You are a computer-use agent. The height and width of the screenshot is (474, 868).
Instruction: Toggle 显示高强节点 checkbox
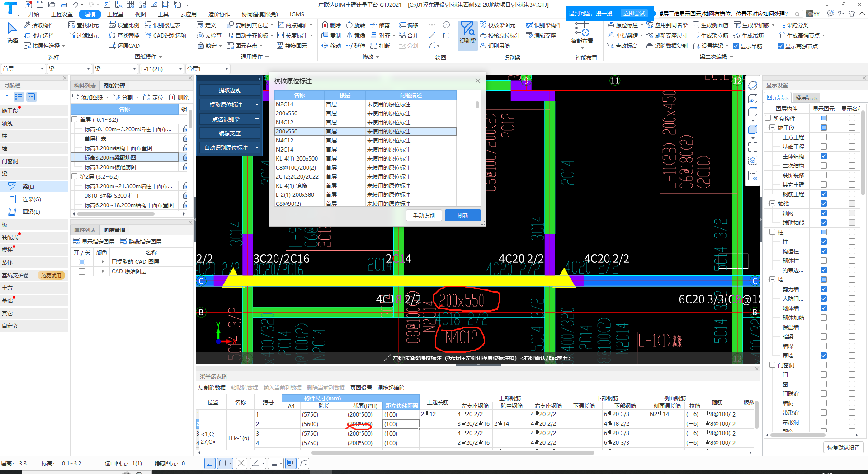pos(780,46)
